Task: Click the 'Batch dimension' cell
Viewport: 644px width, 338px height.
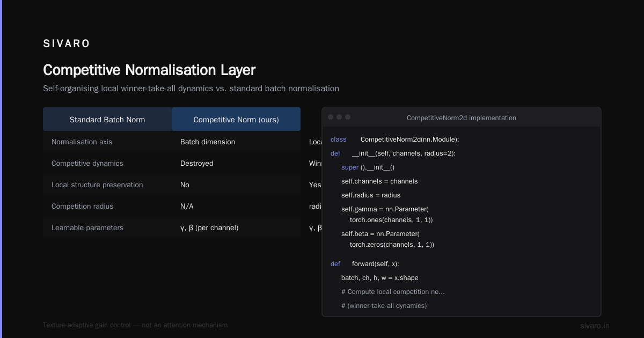Action: (x=208, y=142)
